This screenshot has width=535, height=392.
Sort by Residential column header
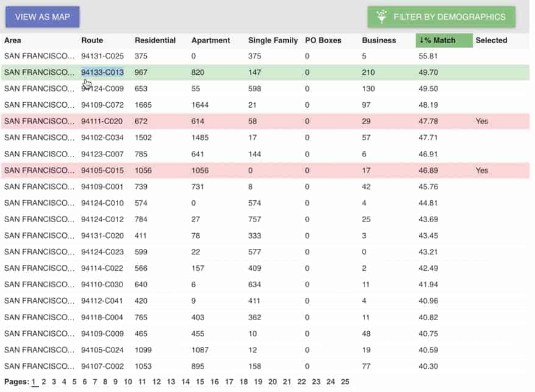click(155, 40)
